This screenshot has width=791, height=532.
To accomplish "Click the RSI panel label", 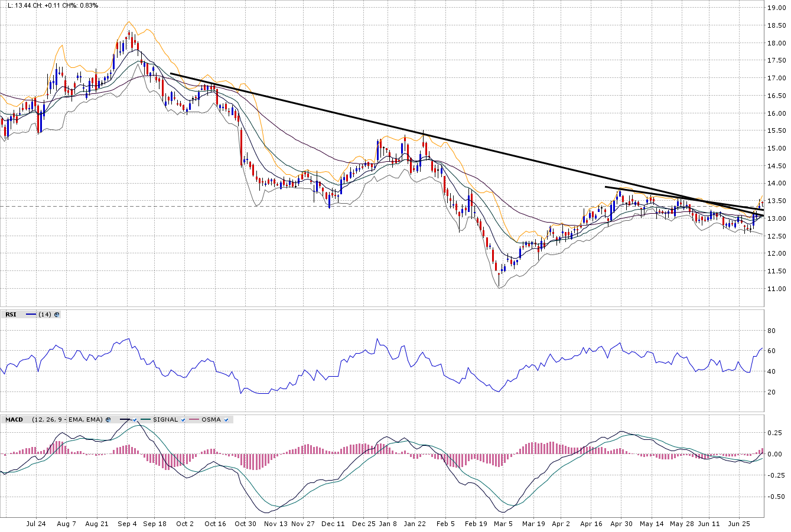I will pyautogui.click(x=11, y=315).
